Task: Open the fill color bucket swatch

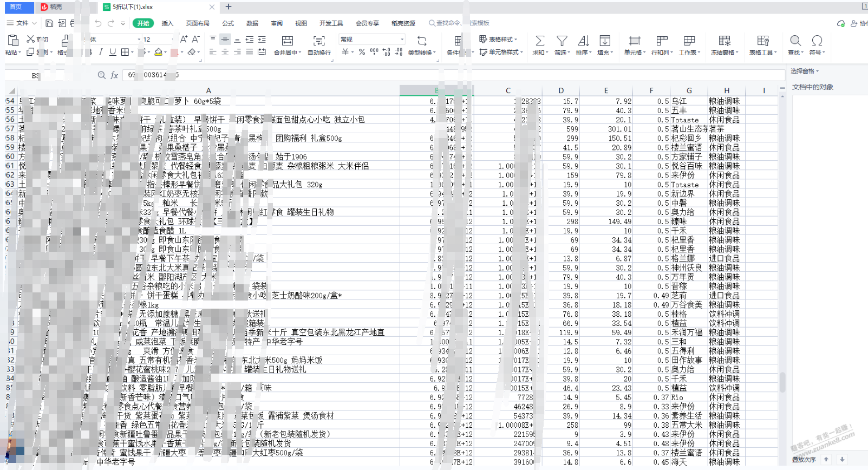Action: pos(158,53)
